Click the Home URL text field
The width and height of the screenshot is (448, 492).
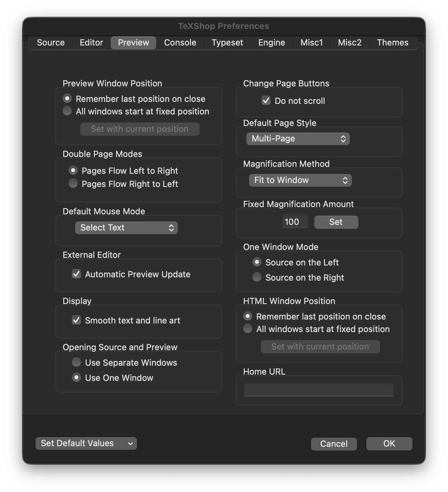tap(319, 390)
